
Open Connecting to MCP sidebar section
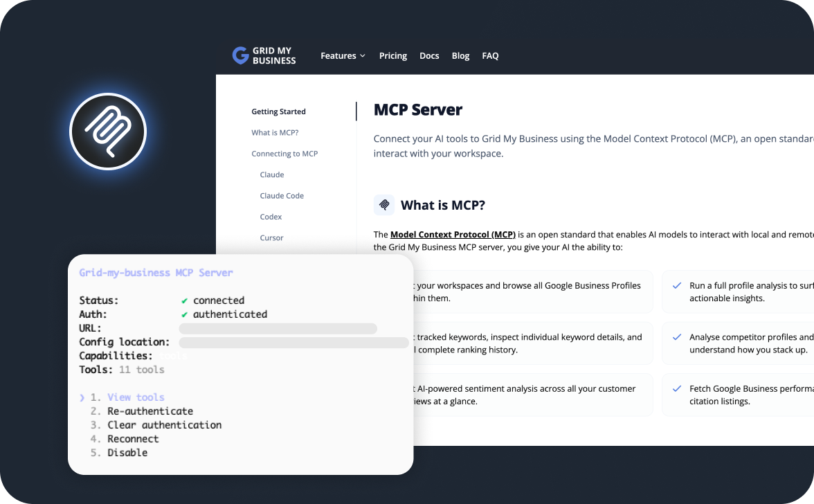[284, 154]
